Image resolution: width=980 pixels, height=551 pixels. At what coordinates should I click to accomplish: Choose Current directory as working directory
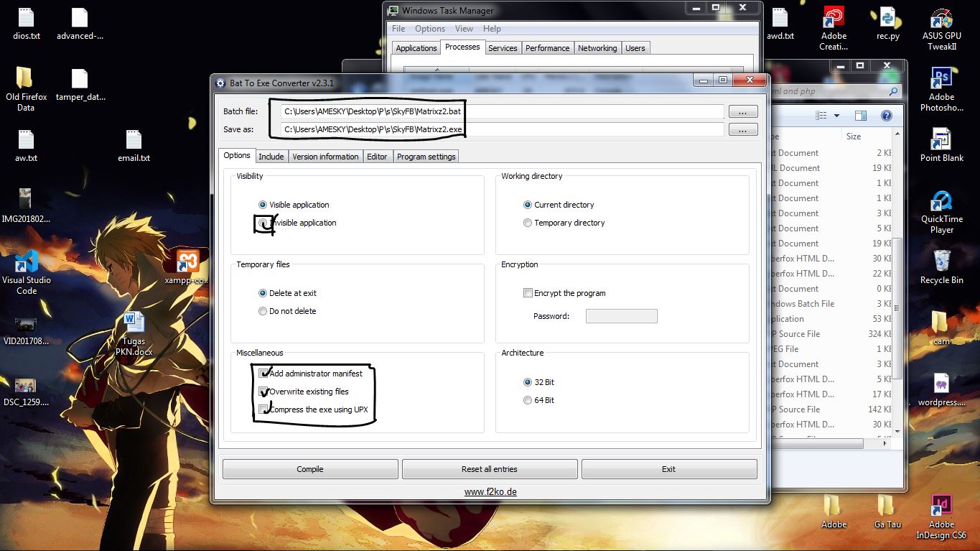(x=528, y=205)
